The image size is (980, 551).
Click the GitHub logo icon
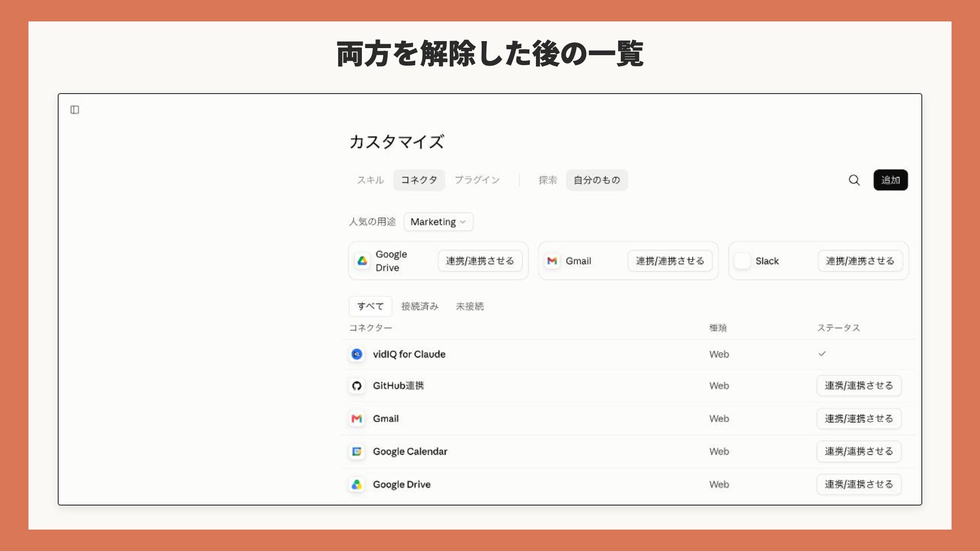(357, 386)
